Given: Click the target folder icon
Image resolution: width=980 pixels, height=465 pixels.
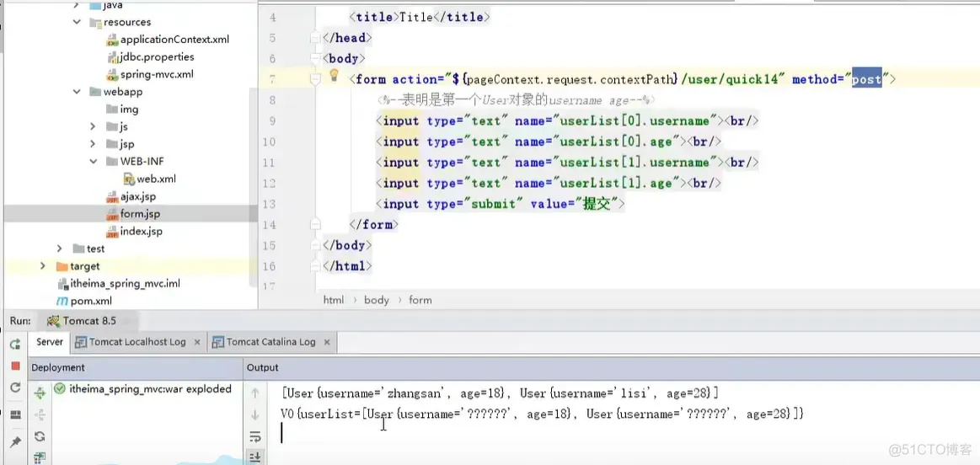Looking at the screenshot, I should (x=62, y=266).
